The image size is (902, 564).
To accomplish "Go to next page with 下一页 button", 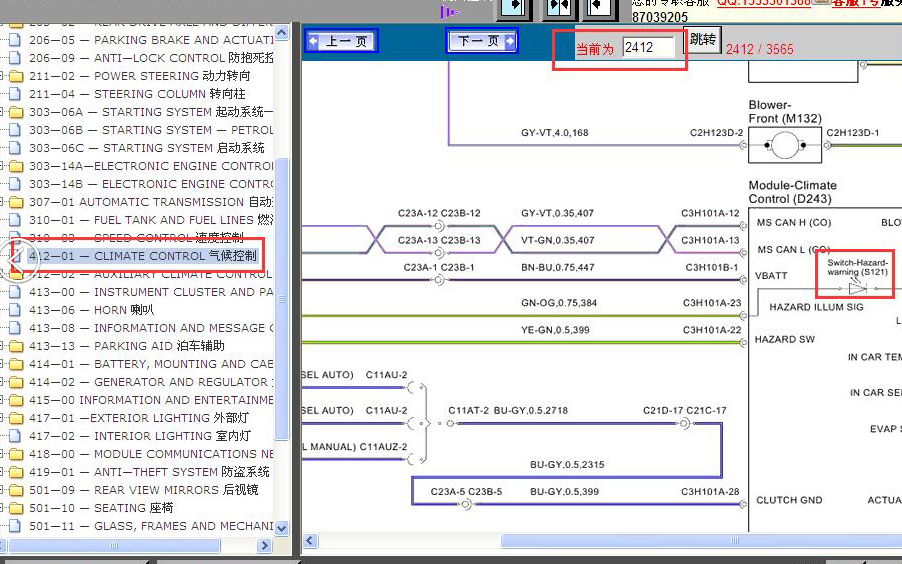I will (482, 41).
